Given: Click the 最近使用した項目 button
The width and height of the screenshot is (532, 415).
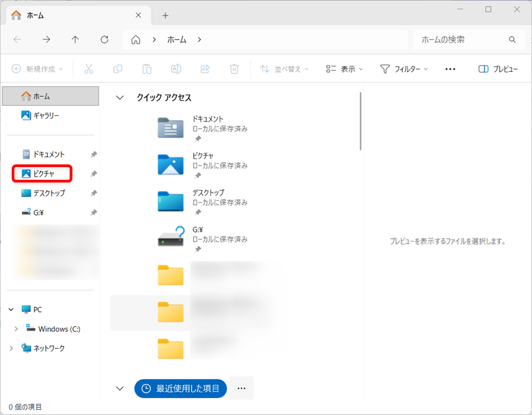Looking at the screenshot, I should [180, 388].
